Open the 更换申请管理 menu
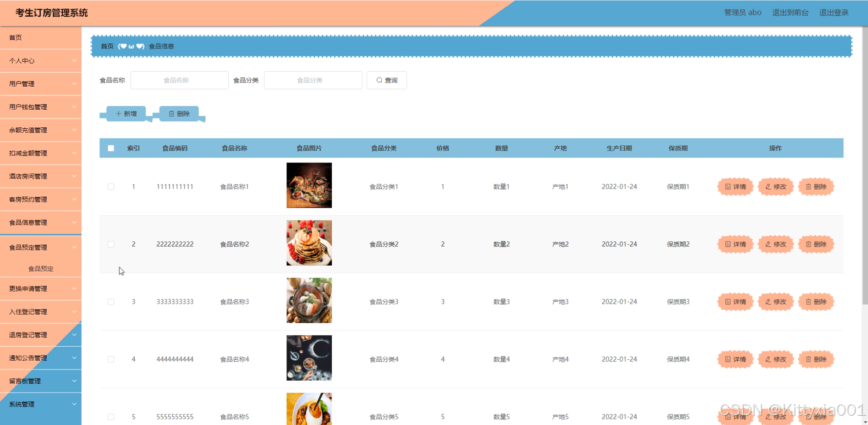Screen dimensions: 868x425 click(41, 288)
